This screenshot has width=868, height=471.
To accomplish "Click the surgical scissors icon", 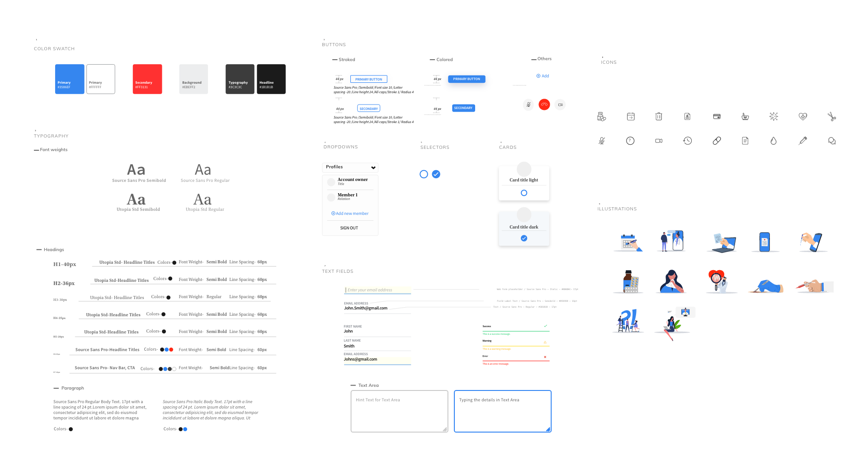I will 832,116.
